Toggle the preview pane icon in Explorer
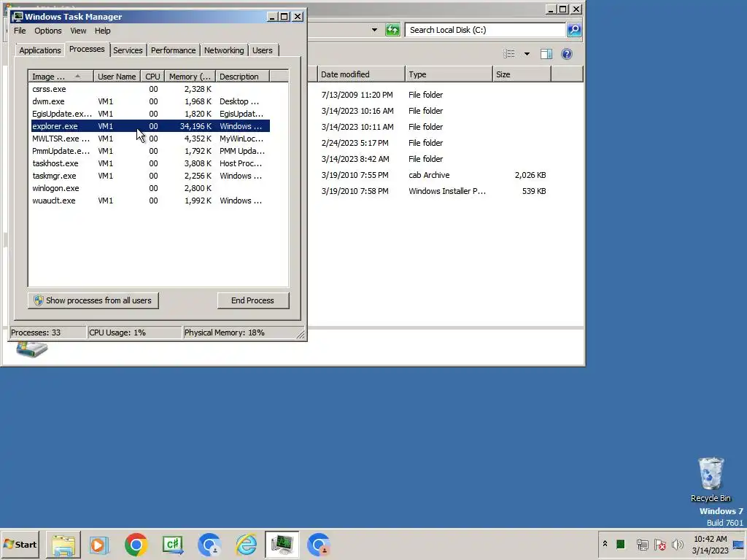Screen dimensions: 747x560 pyautogui.click(x=546, y=54)
